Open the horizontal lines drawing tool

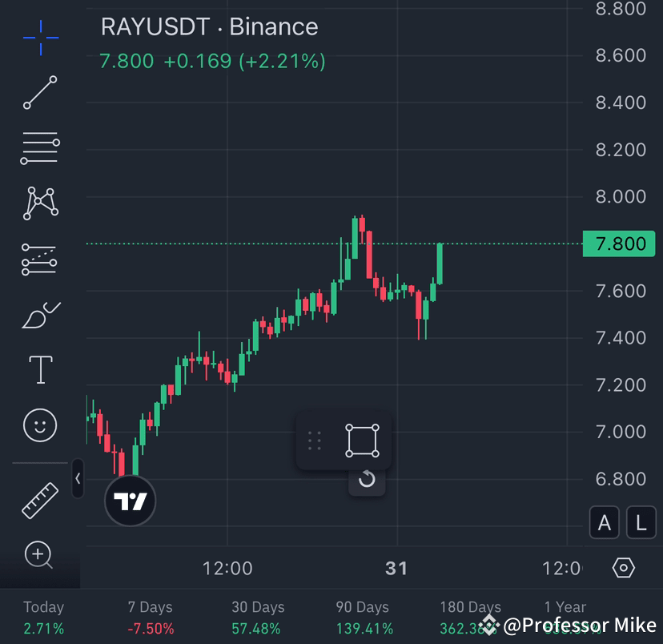pos(39,148)
